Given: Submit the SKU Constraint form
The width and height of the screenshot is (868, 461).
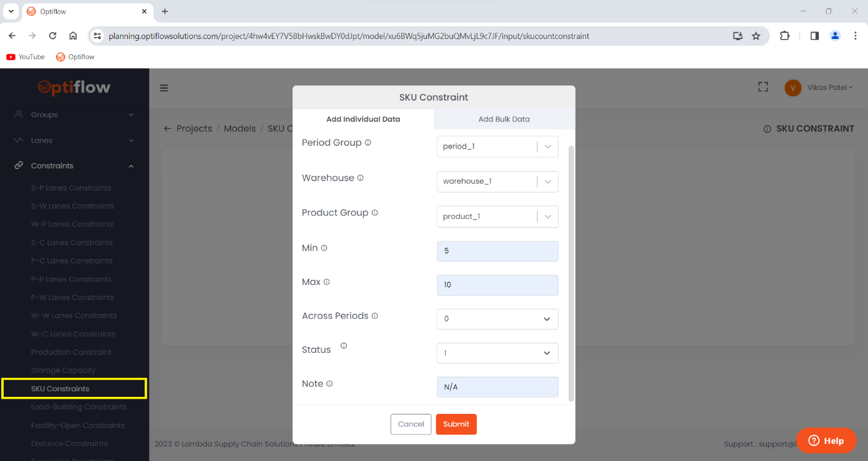Looking at the screenshot, I should pyautogui.click(x=456, y=424).
